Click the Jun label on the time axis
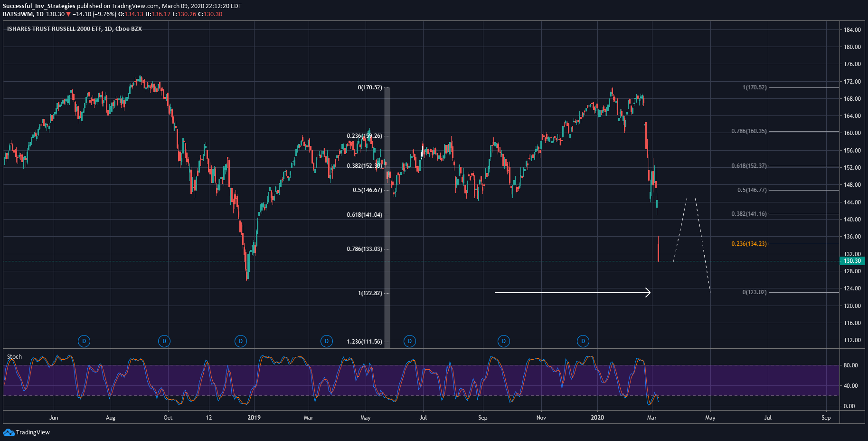The height and width of the screenshot is (441, 868). pos(54,418)
